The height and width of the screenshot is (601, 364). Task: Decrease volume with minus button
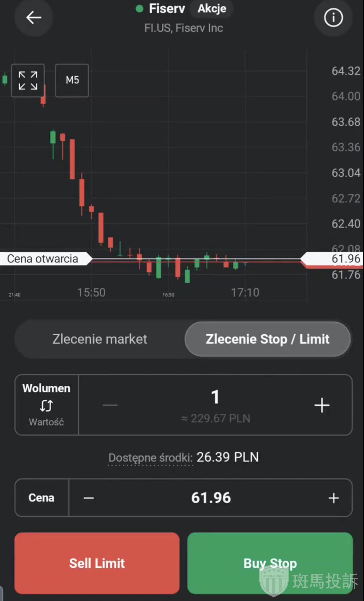coord(110,405)
